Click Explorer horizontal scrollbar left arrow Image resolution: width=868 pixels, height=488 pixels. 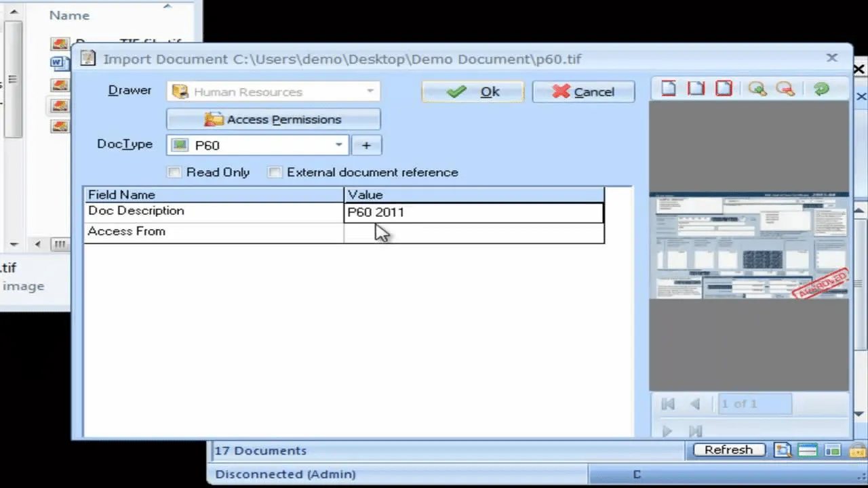point(37,244)
